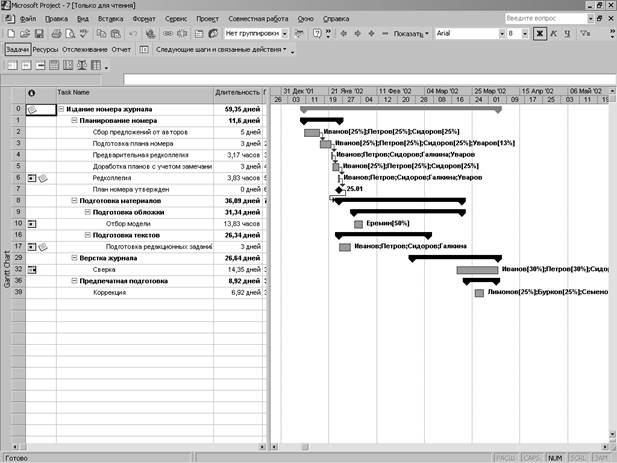The image size is (617, 463).
Task: Click the 'Task Name' column header
Action: [135, 95]
